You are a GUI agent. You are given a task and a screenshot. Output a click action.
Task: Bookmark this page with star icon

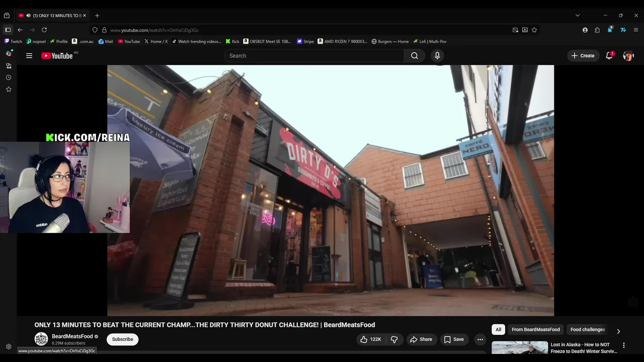(534, 30)
